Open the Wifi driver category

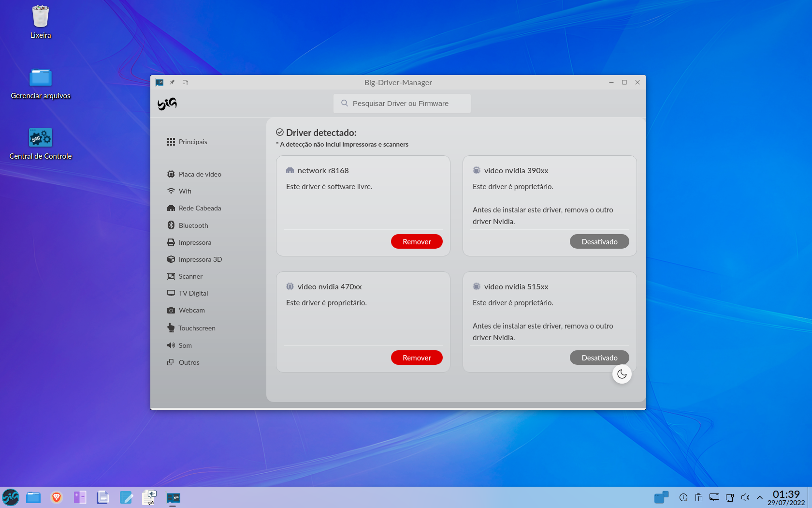(179, 191)
